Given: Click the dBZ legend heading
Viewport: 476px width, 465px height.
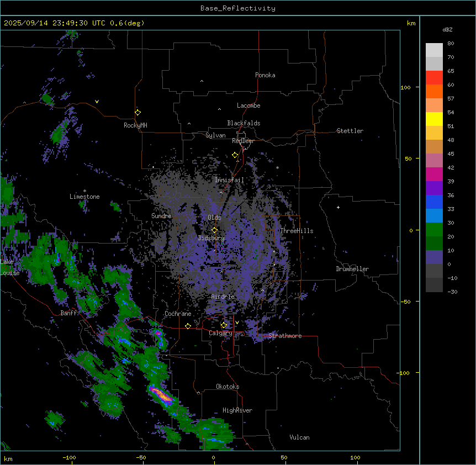Looking at the screenshot, I should (x=447, y=29).
